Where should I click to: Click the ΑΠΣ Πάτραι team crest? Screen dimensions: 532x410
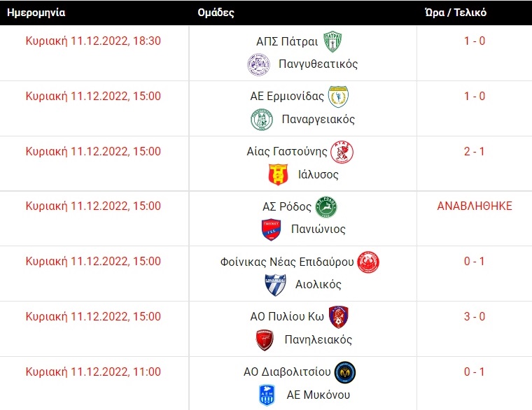click(x=332, y=41)
